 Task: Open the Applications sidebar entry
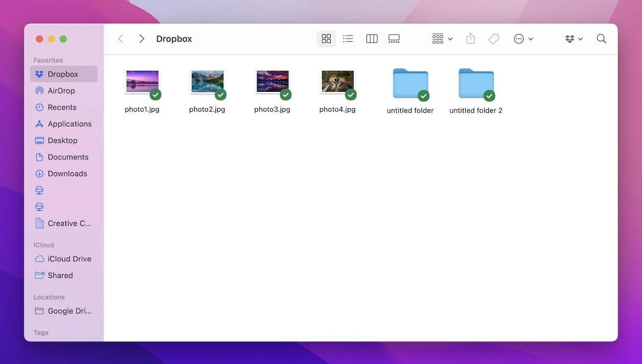point(70,124)
